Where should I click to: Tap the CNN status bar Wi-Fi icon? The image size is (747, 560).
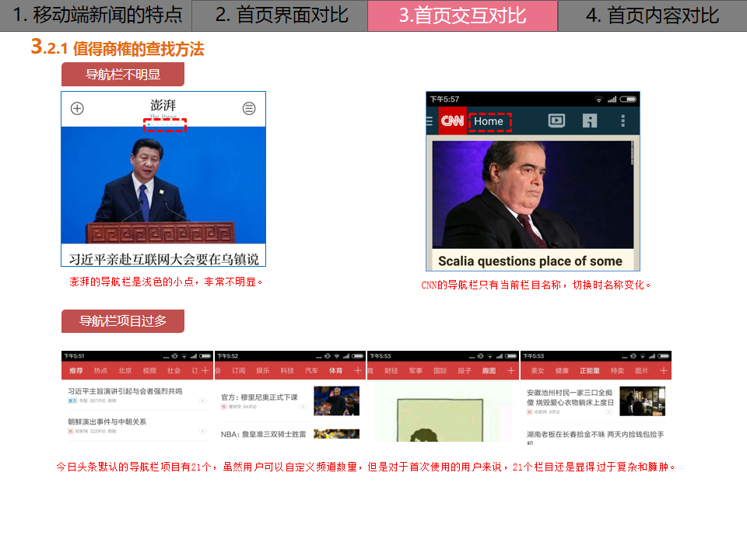click(x=598, y=100)
